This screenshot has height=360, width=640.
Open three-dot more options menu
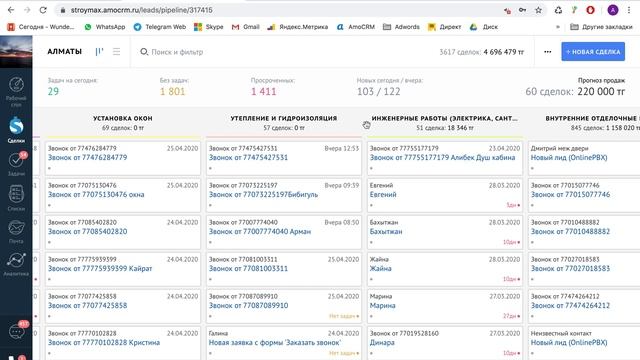tap(548, 52)
